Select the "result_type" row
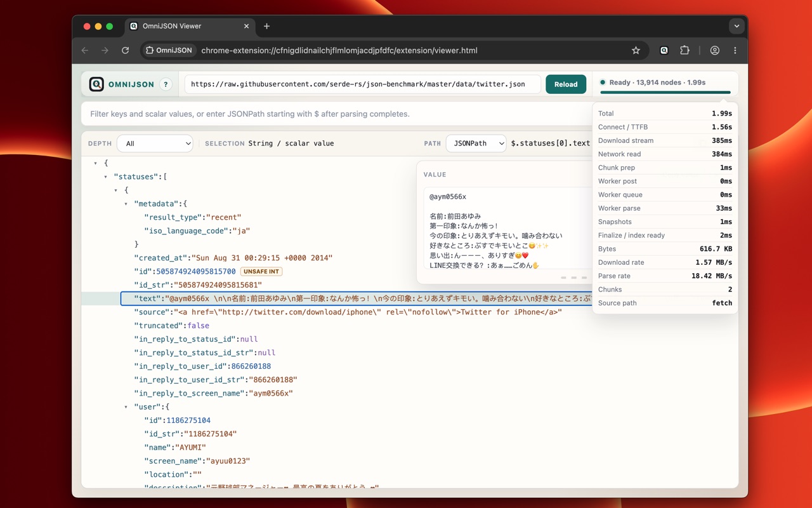The width and height of the screenshot is (812, 508). pos(193,217)
